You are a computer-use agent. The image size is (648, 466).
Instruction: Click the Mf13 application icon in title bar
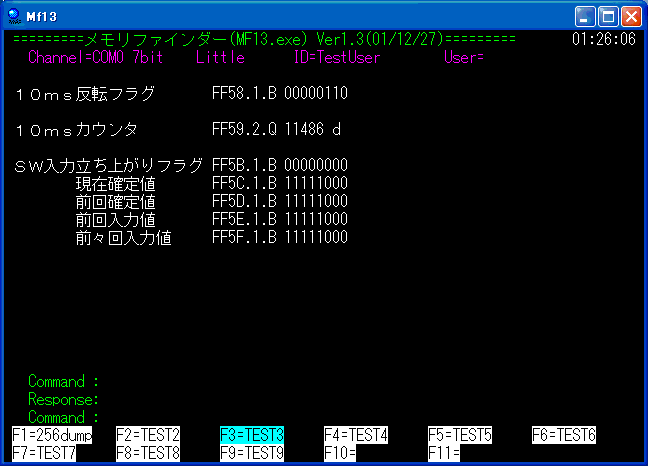click(x=14, y=16)
